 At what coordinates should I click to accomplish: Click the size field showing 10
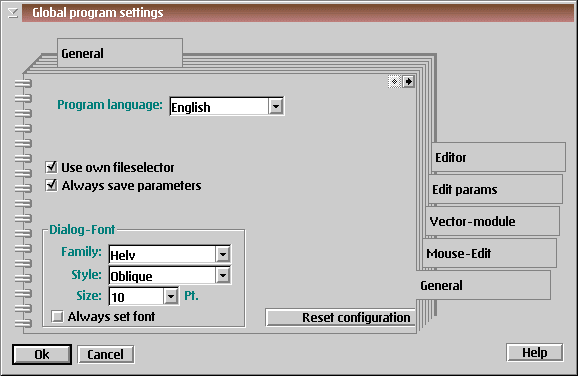(x=136, y=296)
